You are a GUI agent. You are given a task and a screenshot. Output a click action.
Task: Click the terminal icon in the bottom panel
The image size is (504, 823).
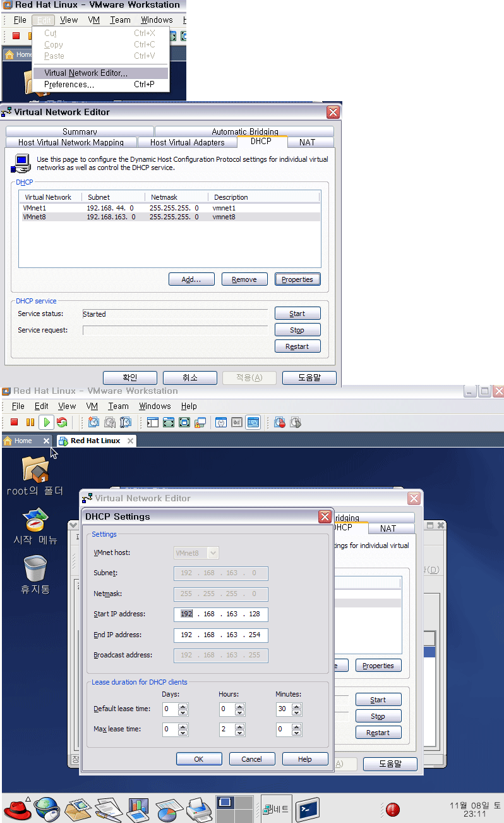tap(308, 809)
